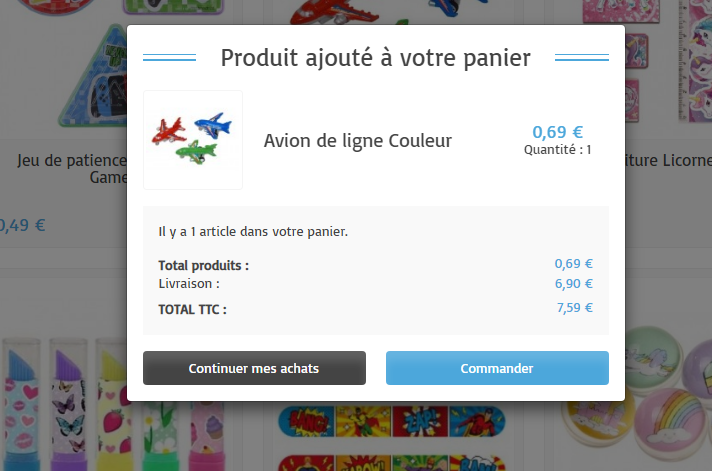This screenshot has width=712, height=471.
Task: Click the Commander button
Action: point(497,368)
